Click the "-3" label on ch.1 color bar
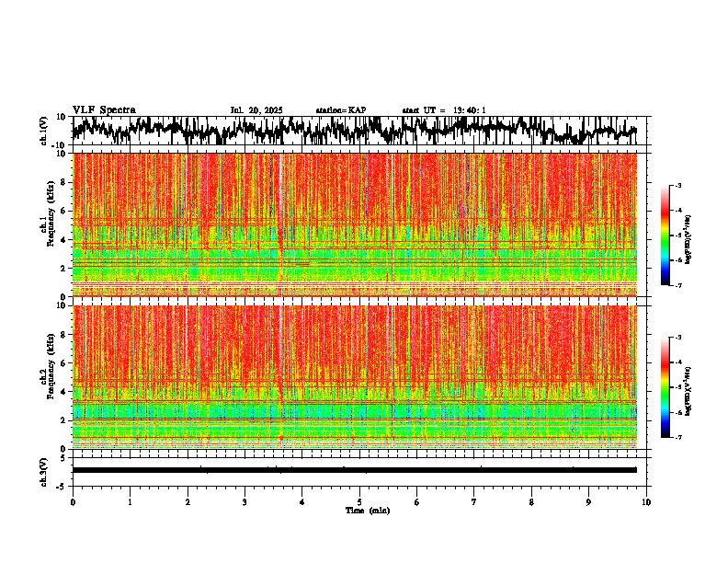Image resolution: width=728 pixels, height=563 pixels. 678,185
